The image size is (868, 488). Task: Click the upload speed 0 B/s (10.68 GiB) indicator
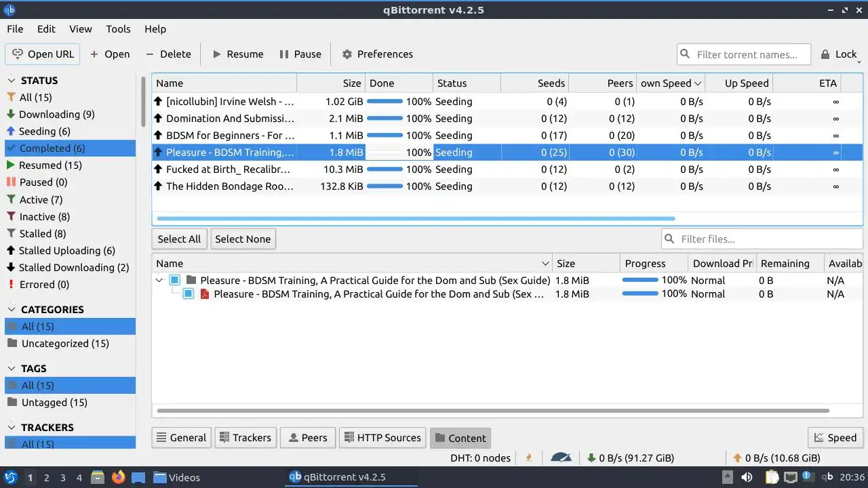click(x=778, y=458)
